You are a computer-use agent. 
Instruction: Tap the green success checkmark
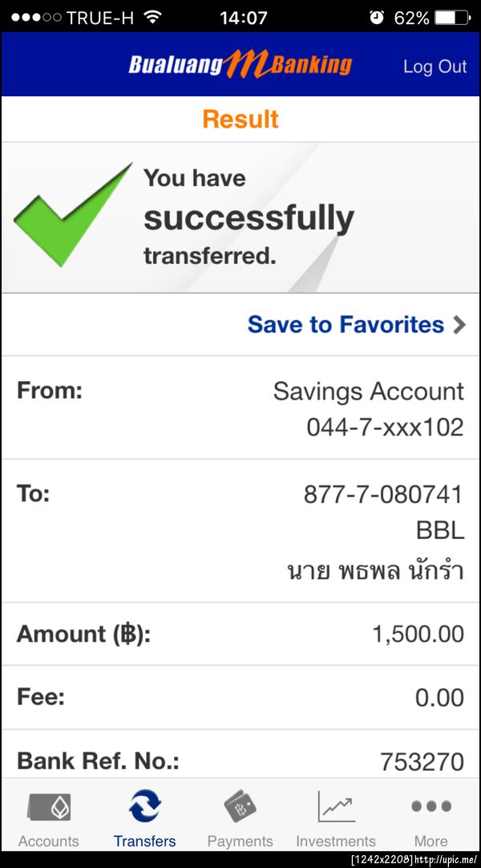pyautogui.click(x=72, y=215)
